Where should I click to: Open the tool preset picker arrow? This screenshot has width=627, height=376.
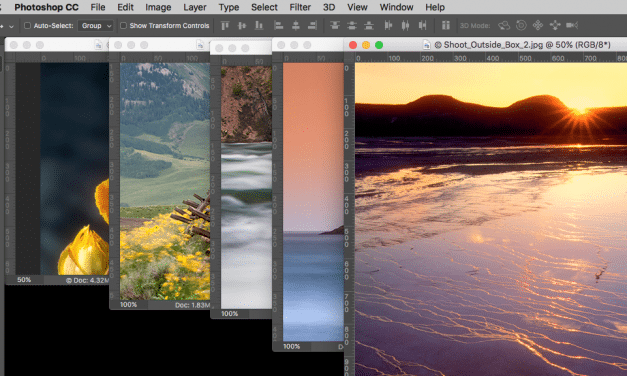11,26
